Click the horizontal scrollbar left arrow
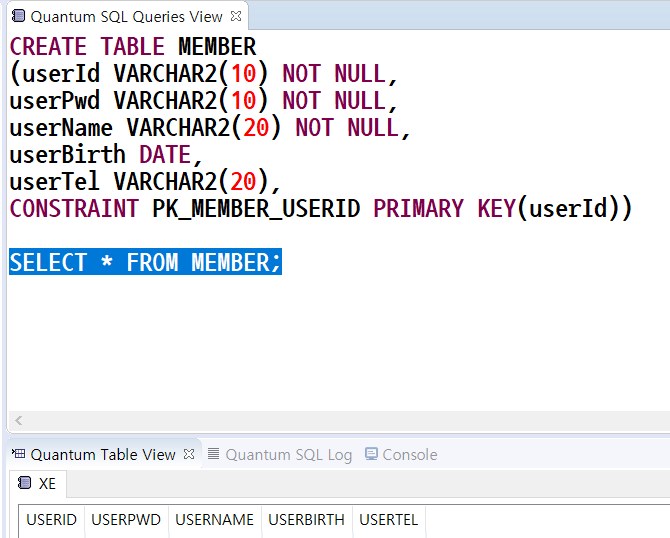This screenshot has height=538, width=670. click(x=18, y=420)
